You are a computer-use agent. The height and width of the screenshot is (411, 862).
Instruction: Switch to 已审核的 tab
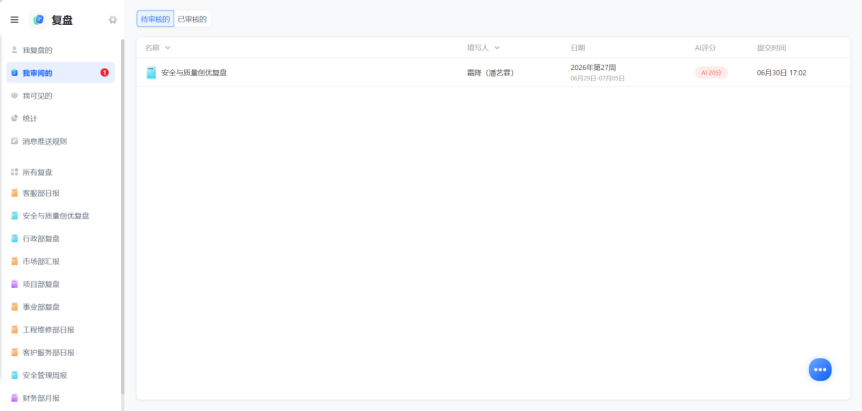click(192, 19)
